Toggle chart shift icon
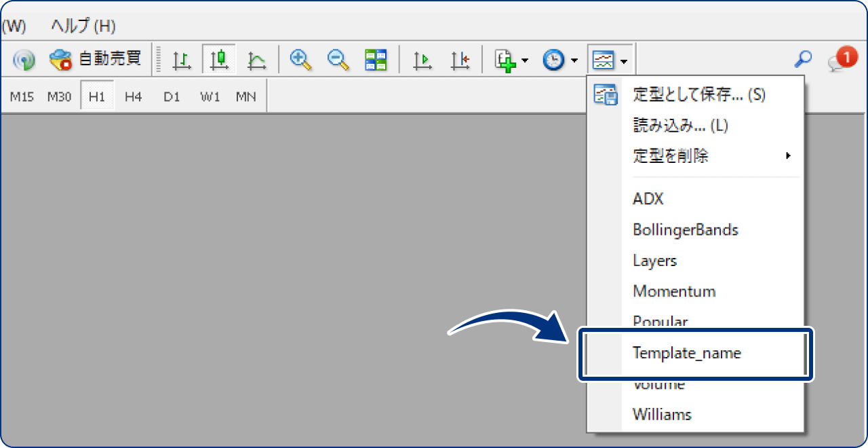The image size is (868, 448). (460, 60)
